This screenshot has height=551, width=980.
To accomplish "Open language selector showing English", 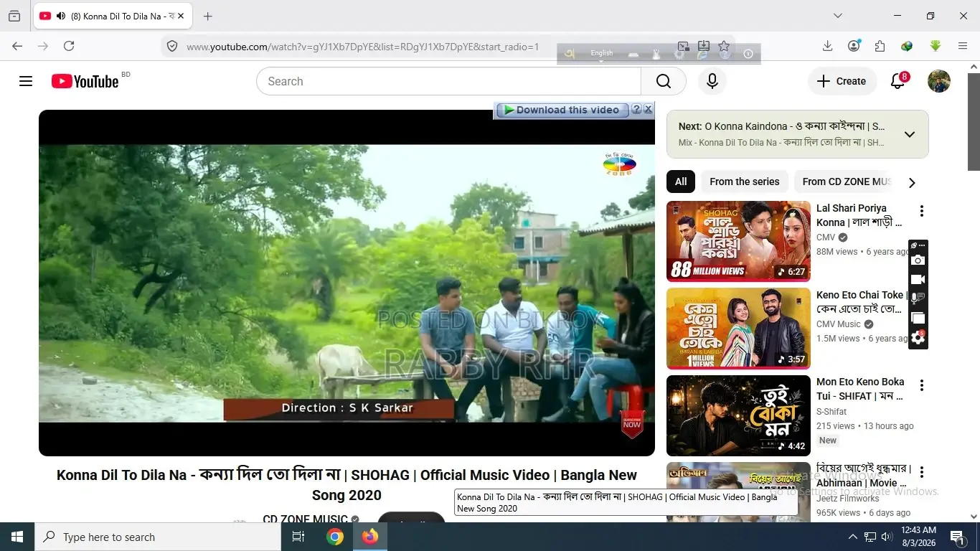I will tap(601, 53).
